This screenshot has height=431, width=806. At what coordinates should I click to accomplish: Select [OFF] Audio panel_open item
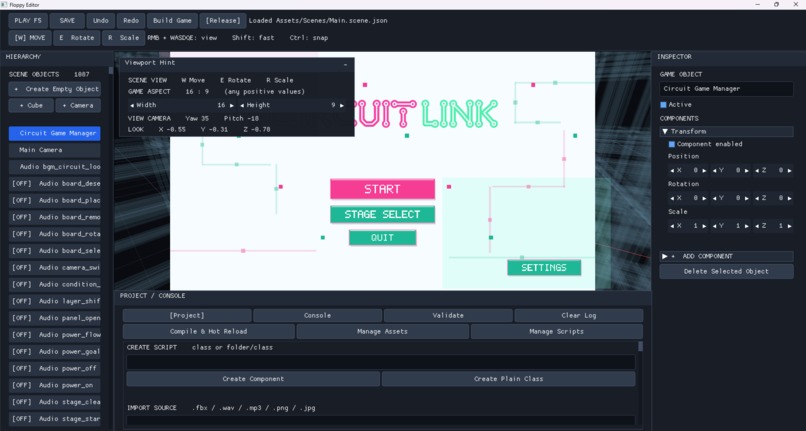(x=54, y=318)
